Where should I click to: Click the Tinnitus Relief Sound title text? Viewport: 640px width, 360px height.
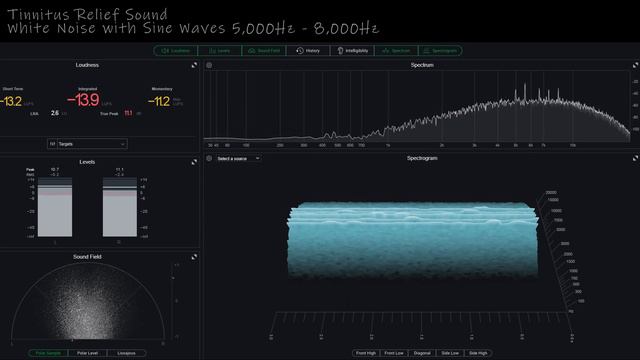coord(88,14)
